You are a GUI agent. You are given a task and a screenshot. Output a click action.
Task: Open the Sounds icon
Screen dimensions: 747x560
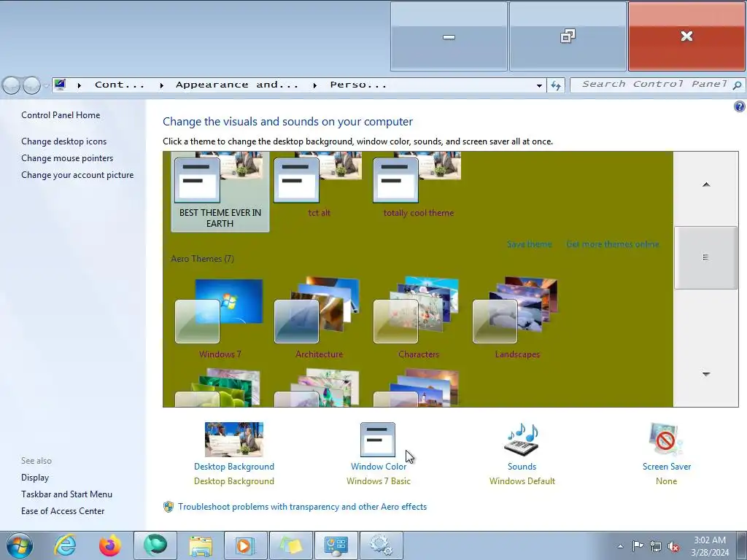(x=522, y=440)
